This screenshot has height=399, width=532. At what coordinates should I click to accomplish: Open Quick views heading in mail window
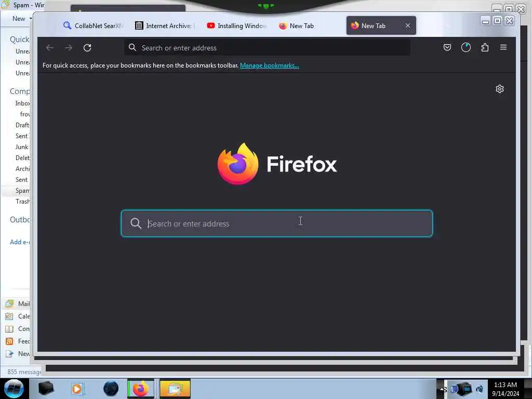(20, 39)
